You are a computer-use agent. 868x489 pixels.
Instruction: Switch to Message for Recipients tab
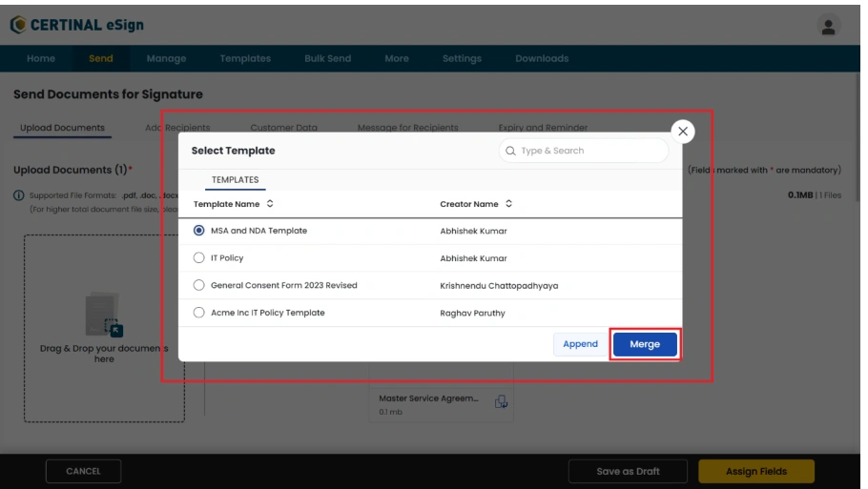(408, 128)
